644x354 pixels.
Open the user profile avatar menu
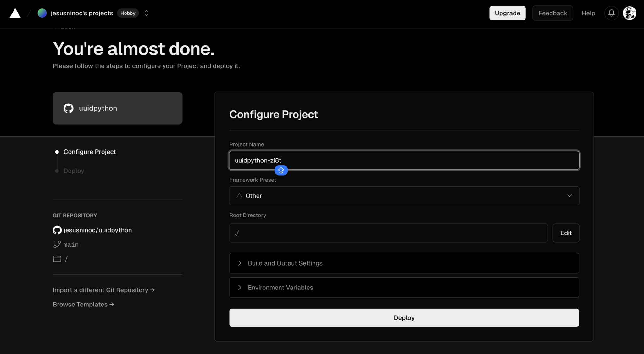[630, 13]
